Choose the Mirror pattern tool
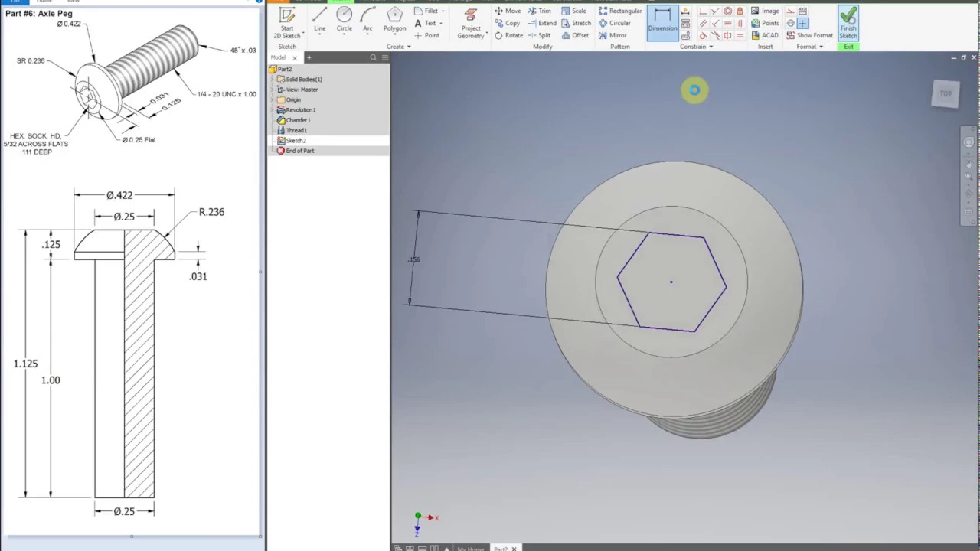980x551 pixels. (x=612, y=35)
